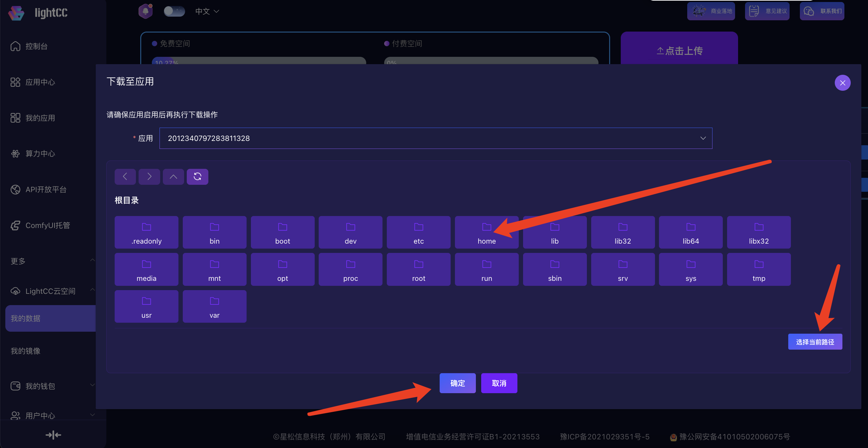Open the notification bell icon

[x=146, y=11]
